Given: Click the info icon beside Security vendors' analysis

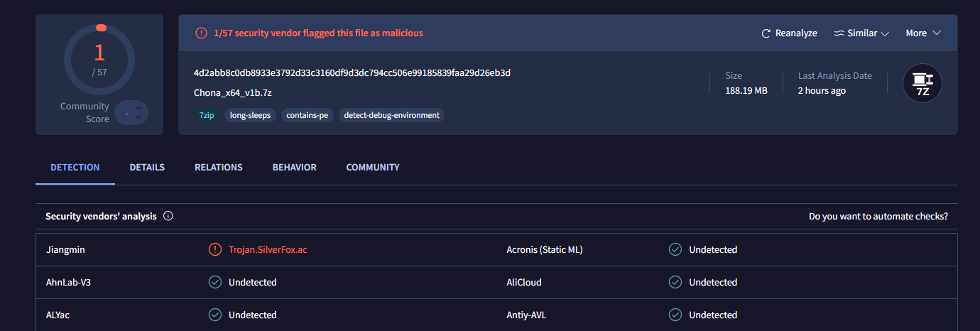Looking at the screenshot, I should [168, 217].
